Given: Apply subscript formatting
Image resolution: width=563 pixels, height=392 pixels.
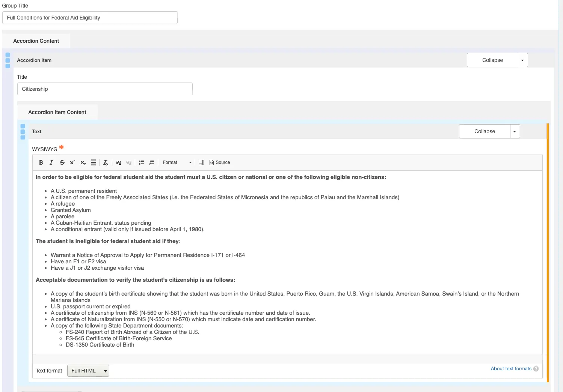Looking at the screenshot, I should coord(83,162).
